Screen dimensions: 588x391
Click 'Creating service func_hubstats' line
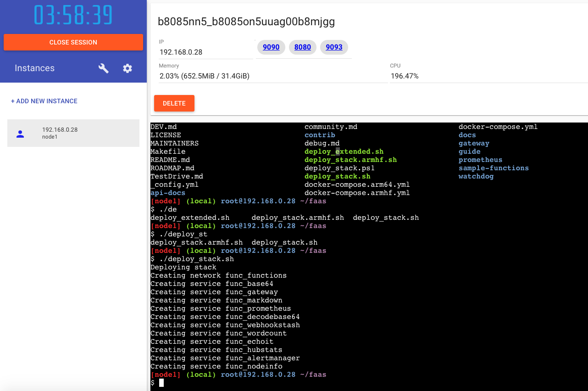(216, 350)
